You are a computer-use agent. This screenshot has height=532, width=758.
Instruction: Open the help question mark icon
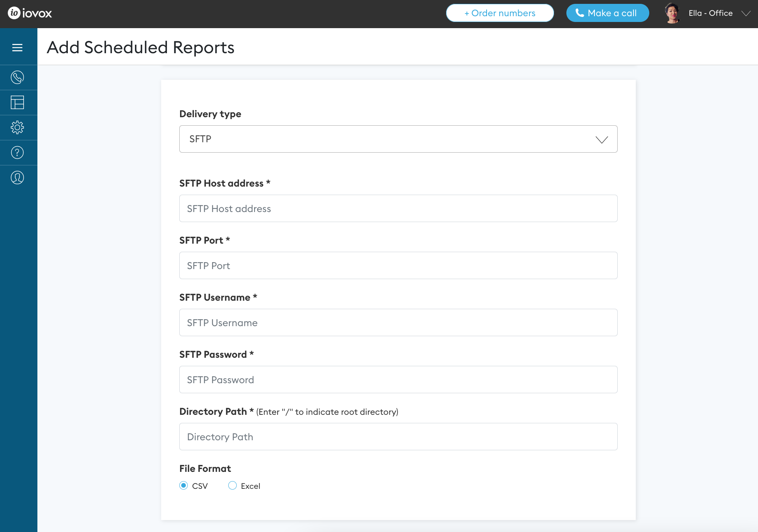click(x=17, y=153)
